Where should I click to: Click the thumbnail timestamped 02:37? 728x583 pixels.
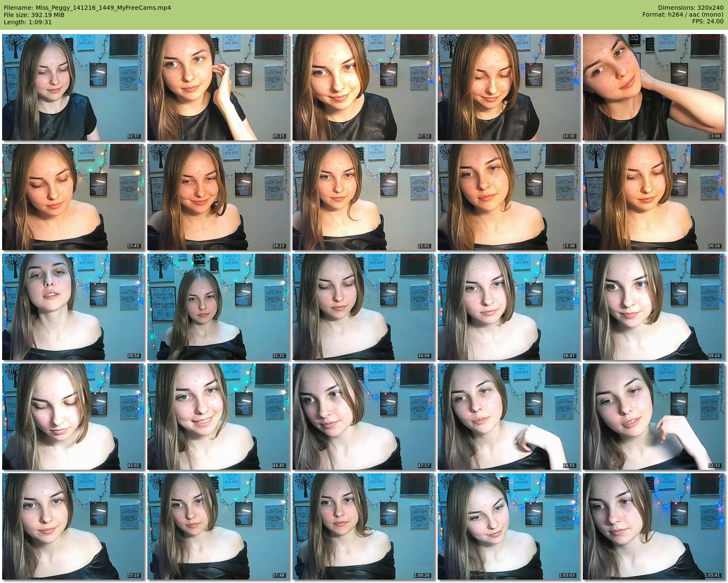[x=73, y=87]
